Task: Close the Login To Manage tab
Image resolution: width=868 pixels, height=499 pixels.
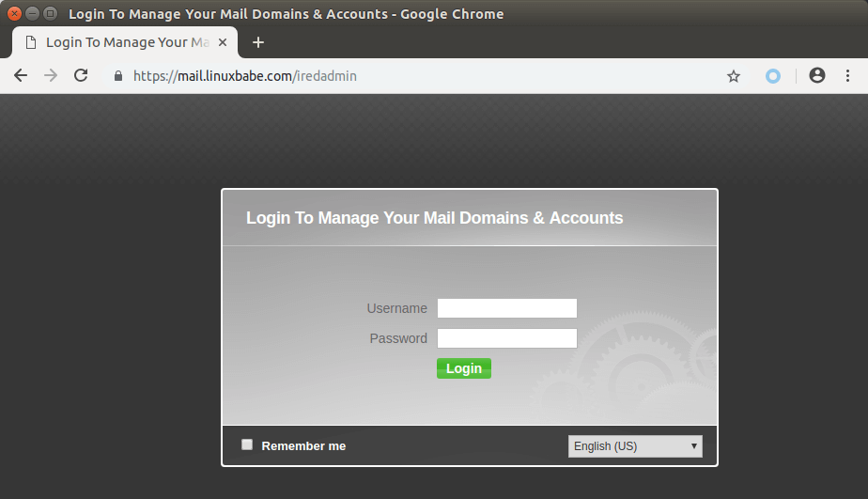Action: (x=225, y=42)
